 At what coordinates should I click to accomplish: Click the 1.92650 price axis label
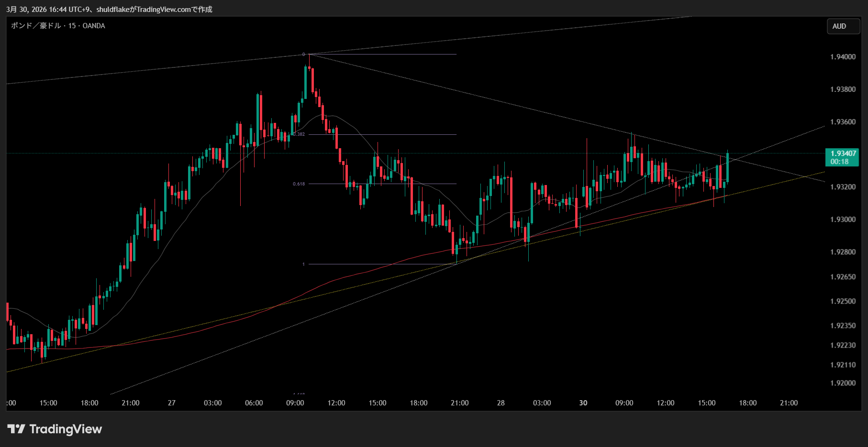pos(843,277)
